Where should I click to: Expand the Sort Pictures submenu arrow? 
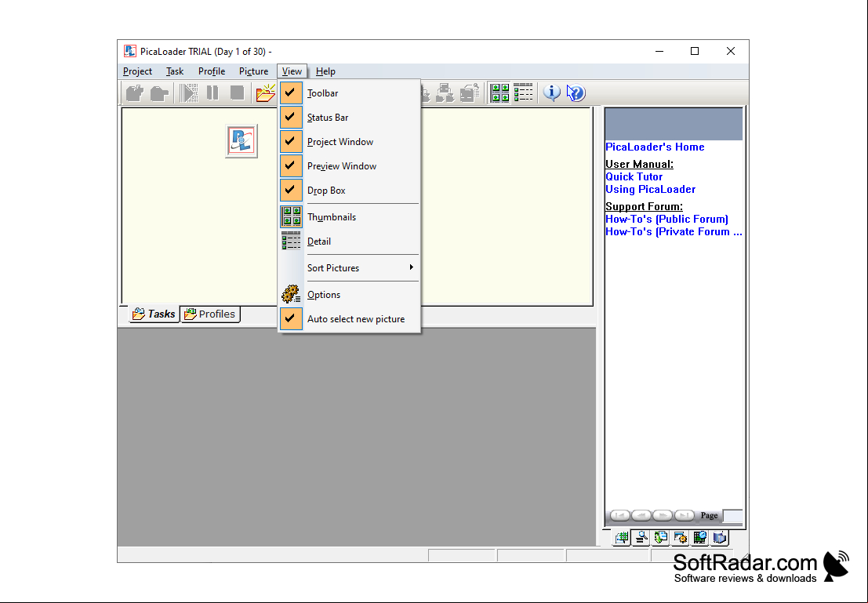(x=412, y=267)
